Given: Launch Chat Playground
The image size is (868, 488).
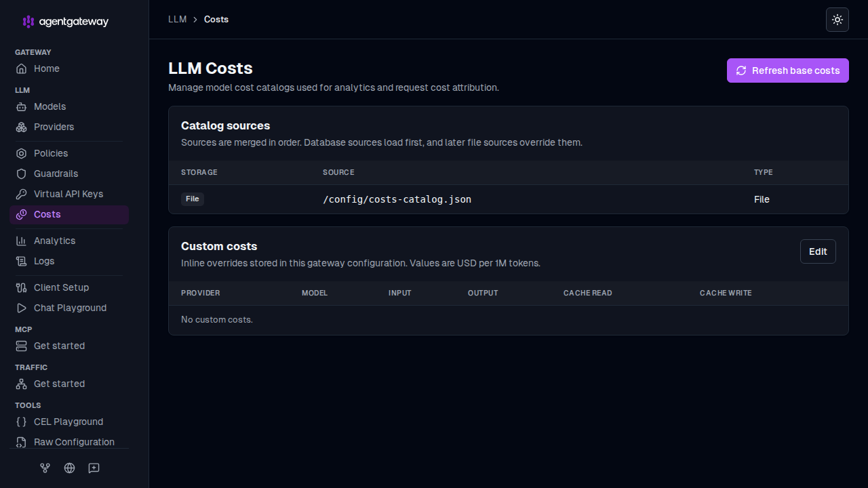Looking at the screenshot, I should pos(69,308).
